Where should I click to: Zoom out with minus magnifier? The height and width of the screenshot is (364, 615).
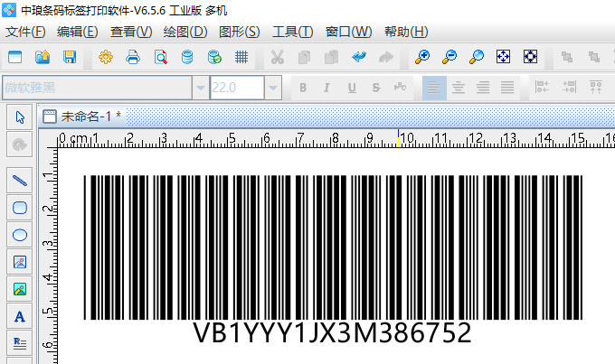[449, 57]
